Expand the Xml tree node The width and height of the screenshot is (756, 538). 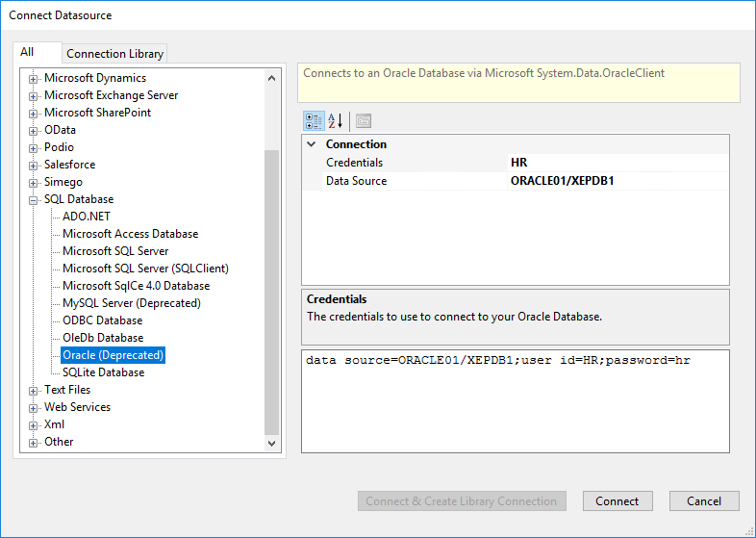(x=33, y=425)
